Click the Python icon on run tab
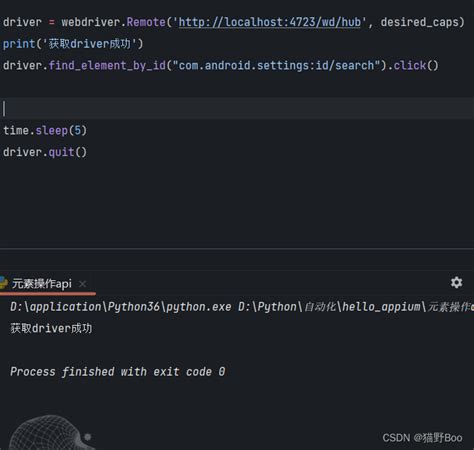 tap(3, 283)
